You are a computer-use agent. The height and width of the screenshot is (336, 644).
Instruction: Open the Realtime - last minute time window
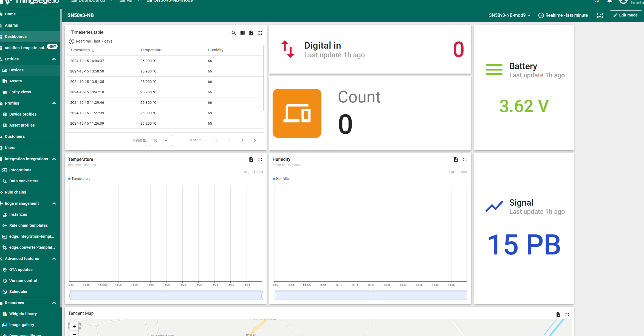[563, 15]
